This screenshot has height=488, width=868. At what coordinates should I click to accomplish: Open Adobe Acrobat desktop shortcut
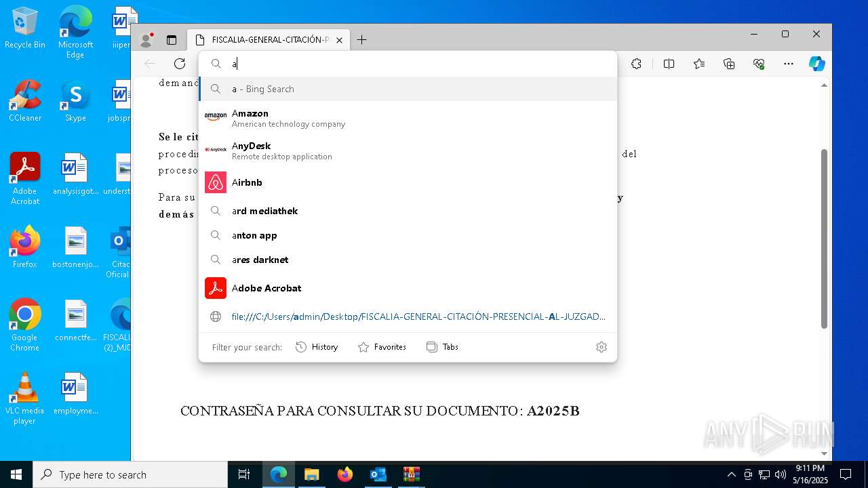[x=25, y=179]
